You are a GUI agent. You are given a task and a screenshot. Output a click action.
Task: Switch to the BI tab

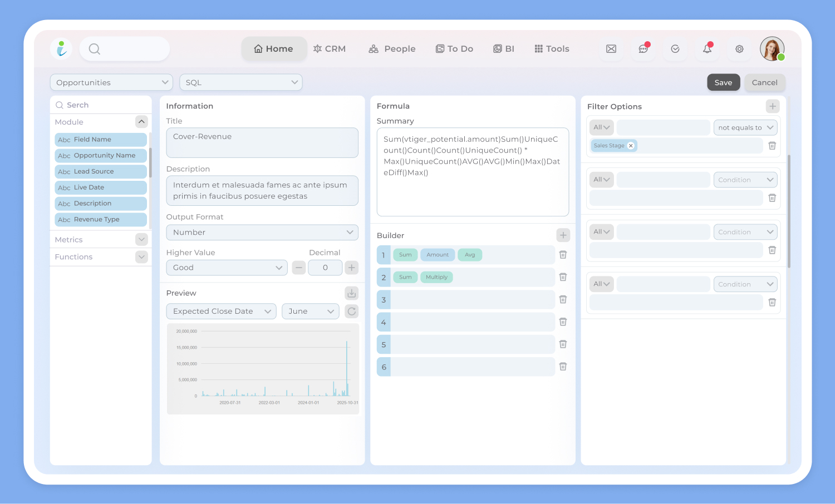click(504, 49)
